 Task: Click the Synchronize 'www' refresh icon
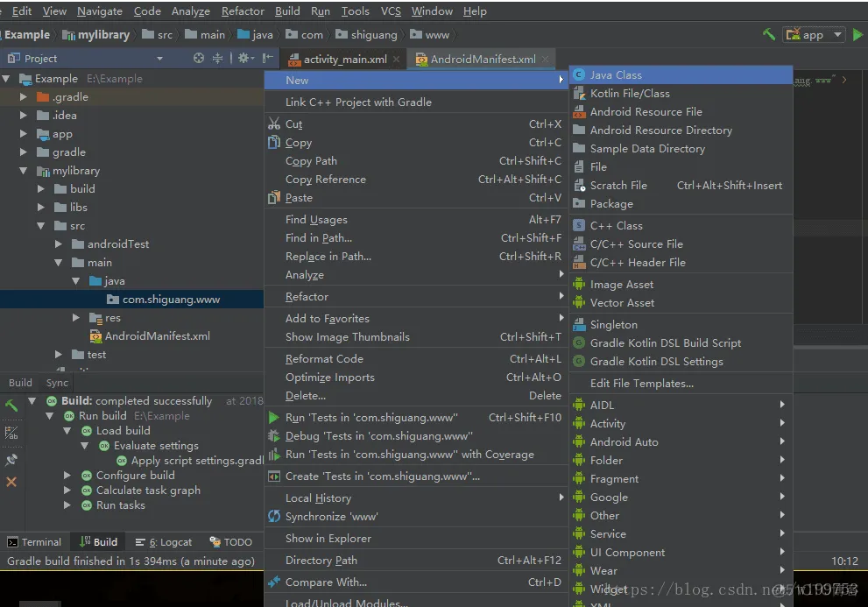(x=274, y=516)
